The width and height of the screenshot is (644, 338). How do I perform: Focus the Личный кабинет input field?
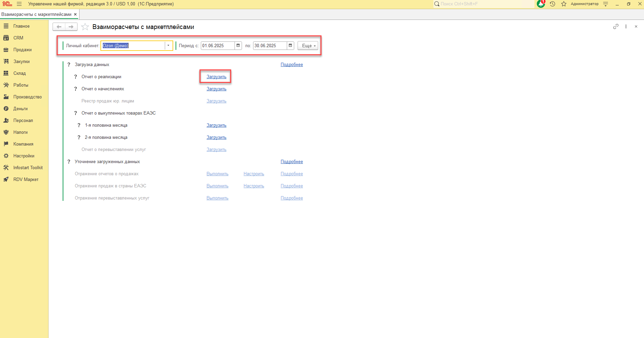[x=133, y=45]
